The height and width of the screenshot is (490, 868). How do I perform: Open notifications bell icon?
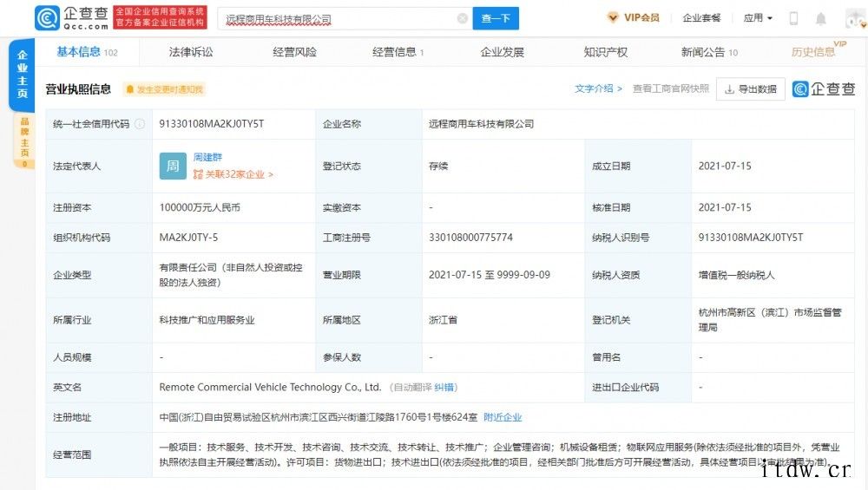(x=820, y=18)
